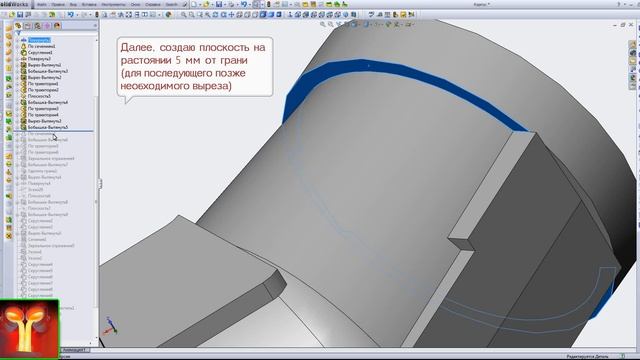The width and height of the screenshot is (640, 360).
Task: Open the Undo history dropdown arrow in title bar
Action: click(x=249, y=4)
